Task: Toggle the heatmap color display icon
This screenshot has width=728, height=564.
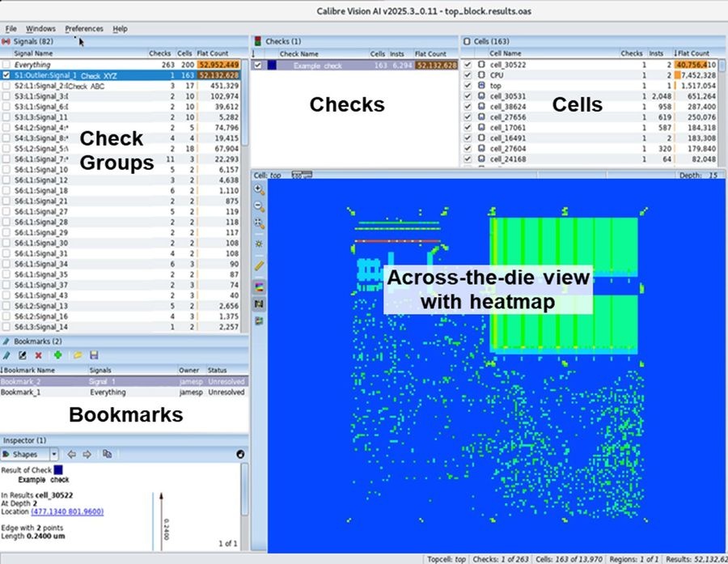Action: (259, 286)
